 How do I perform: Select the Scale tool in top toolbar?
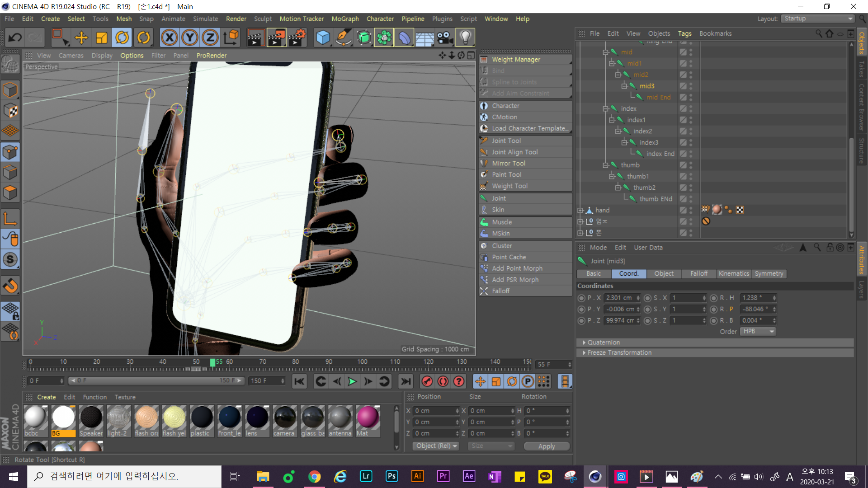click(x=102, y=38)
